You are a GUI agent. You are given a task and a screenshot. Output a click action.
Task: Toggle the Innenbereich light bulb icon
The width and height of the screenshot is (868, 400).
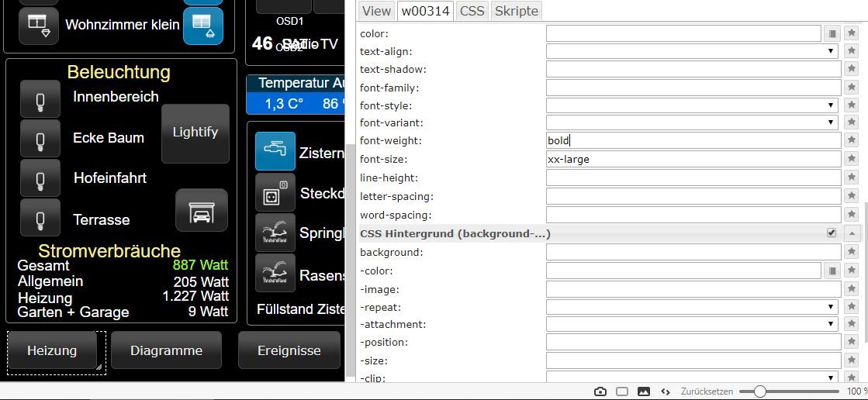(x=40, y=99)
